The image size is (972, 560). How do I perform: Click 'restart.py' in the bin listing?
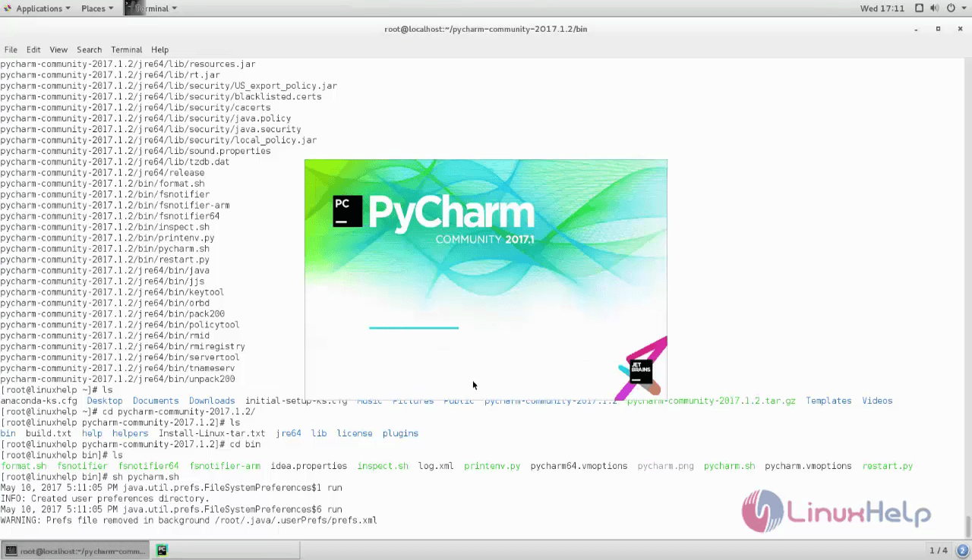pyautogui.click(x=888, y=466)
